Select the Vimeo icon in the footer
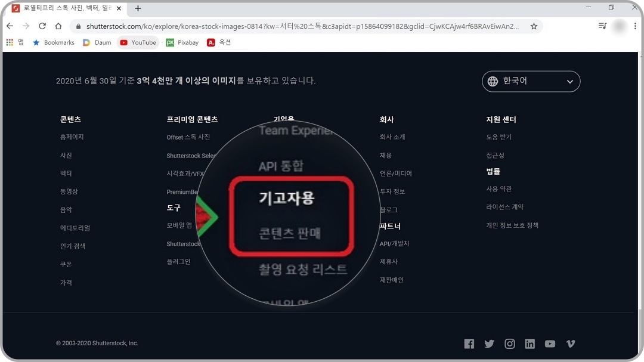The height and width of the screenshot is (362, 644). 570,344
